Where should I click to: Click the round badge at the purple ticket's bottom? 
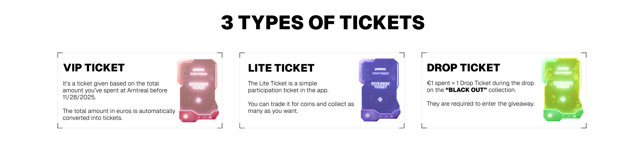pos(367,115)
